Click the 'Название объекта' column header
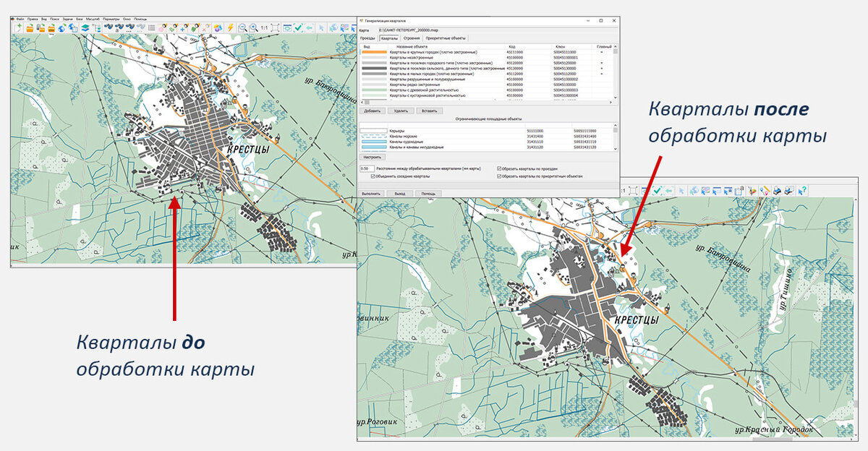Screen dimensions: 868x451 [412, 47]
